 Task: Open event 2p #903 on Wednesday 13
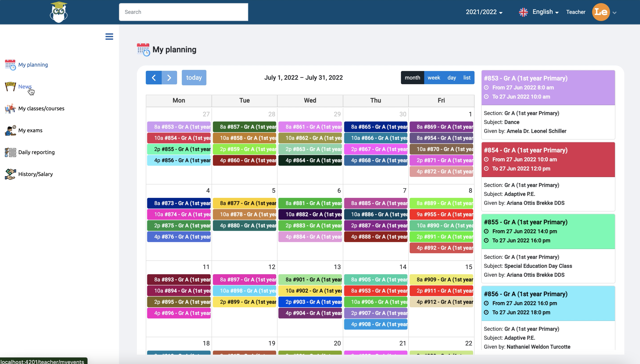pyautogui.click(x=310, y=302)
